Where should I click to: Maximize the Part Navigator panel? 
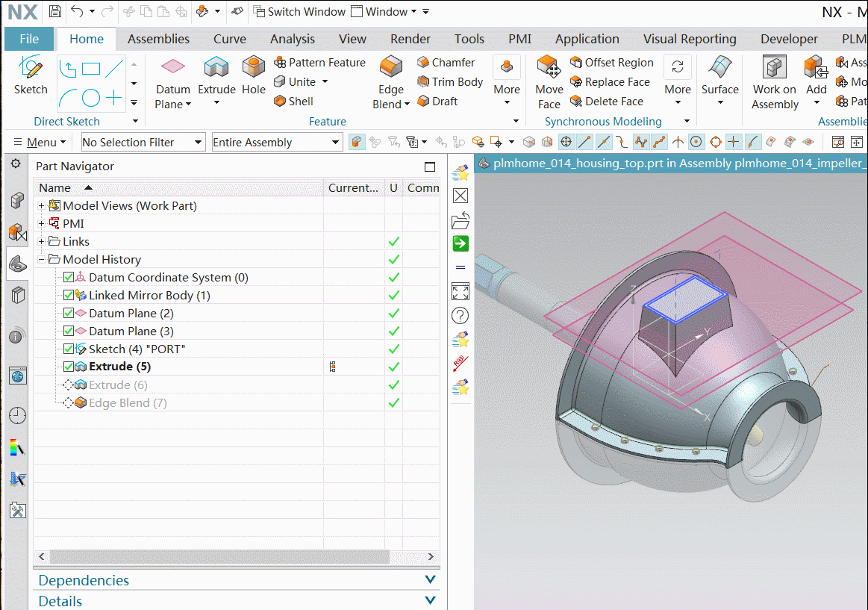[430, 166]
